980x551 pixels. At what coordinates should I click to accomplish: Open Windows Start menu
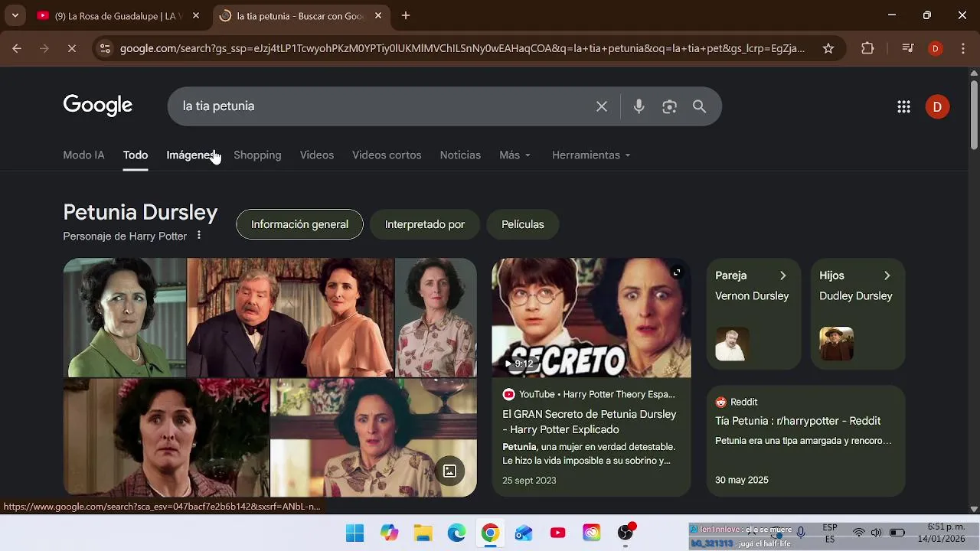355,533
